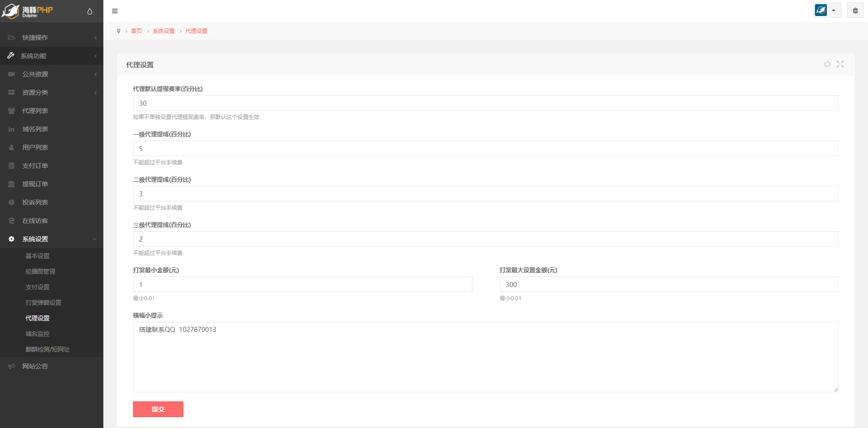This screenshot has height=428, width=868.
Task: Select 域名监控 from the sidebar submenu
Action: (x=38, y=334)
